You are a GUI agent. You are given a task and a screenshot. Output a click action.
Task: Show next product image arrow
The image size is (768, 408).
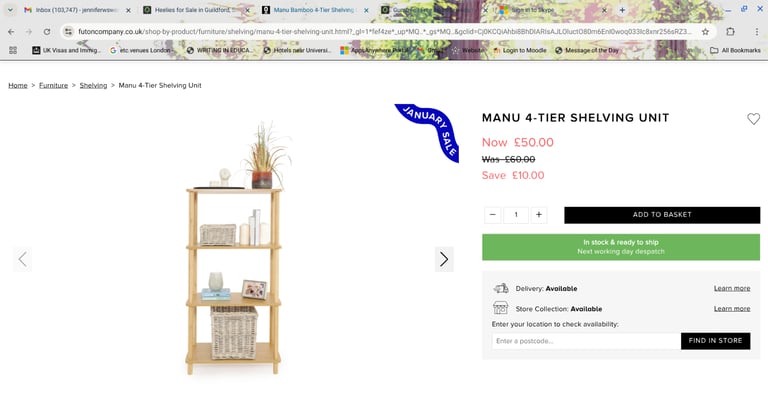pos(444,259)
